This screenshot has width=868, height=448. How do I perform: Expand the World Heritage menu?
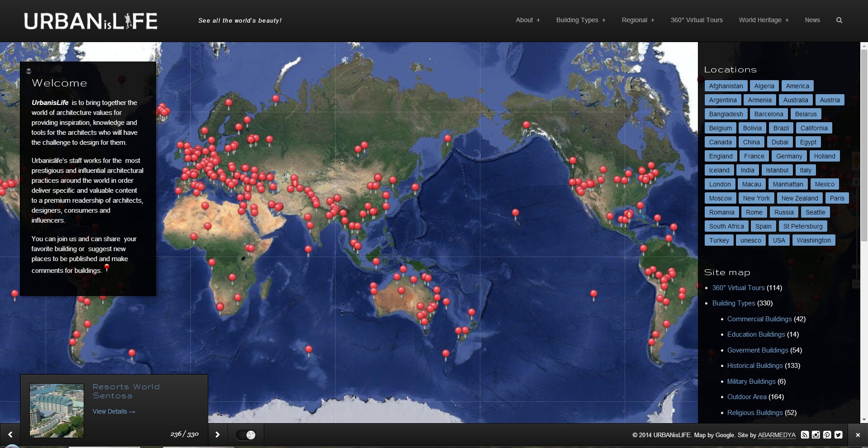click(764, 20)
